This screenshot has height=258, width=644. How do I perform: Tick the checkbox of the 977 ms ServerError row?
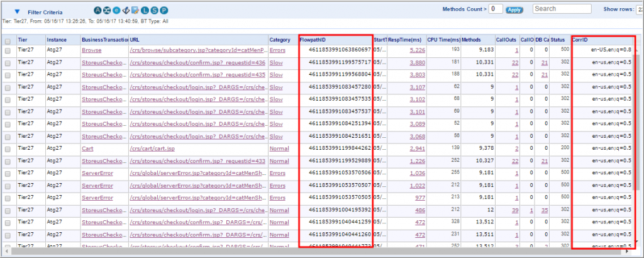(x=8, y=199)
